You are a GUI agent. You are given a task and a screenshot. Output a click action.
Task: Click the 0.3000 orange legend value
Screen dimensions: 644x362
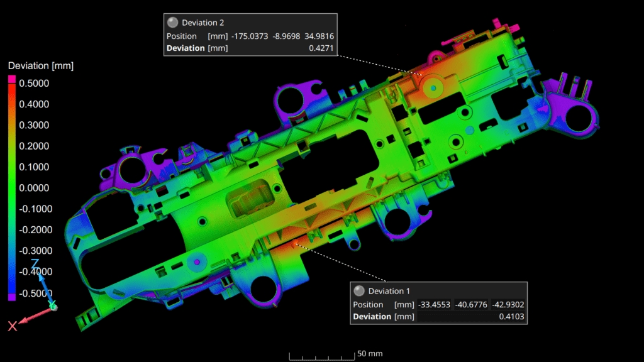pos(36,125)
